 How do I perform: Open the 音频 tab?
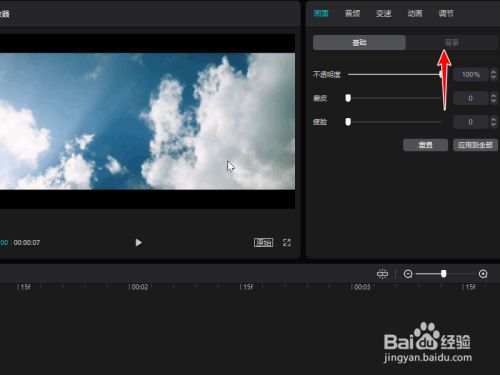[352, 13]
